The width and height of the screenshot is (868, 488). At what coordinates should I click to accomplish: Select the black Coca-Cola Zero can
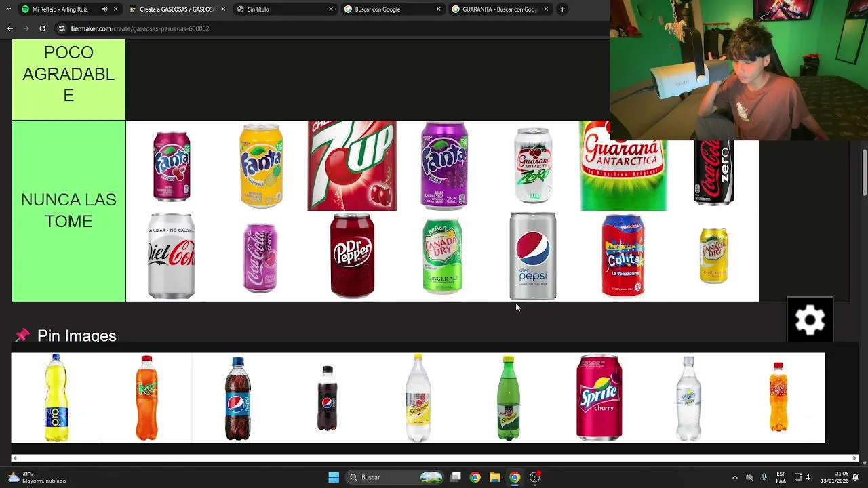(x=713, y=173)
